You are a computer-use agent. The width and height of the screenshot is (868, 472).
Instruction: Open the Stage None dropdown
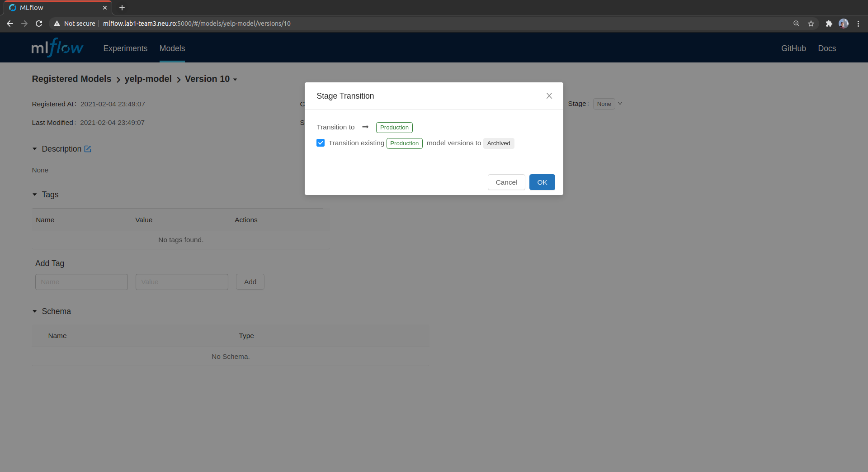(x=608, y=104)
